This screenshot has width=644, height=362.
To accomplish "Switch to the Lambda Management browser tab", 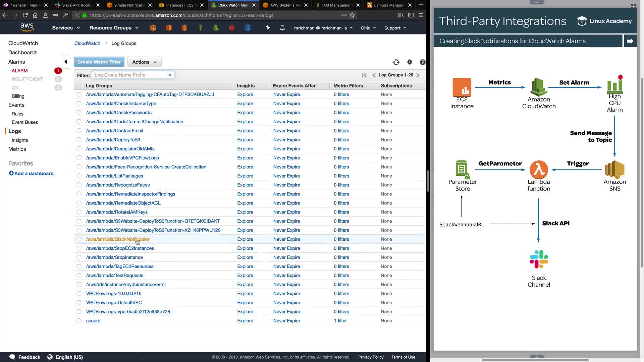I will [389, 5].
